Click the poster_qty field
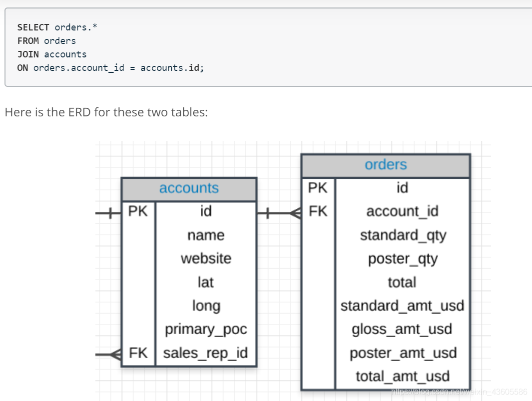 [x=403, y=259]
